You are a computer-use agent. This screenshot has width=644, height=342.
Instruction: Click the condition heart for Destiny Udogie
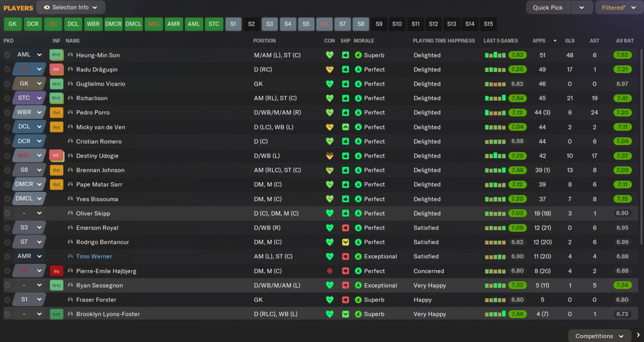(330, 156)
